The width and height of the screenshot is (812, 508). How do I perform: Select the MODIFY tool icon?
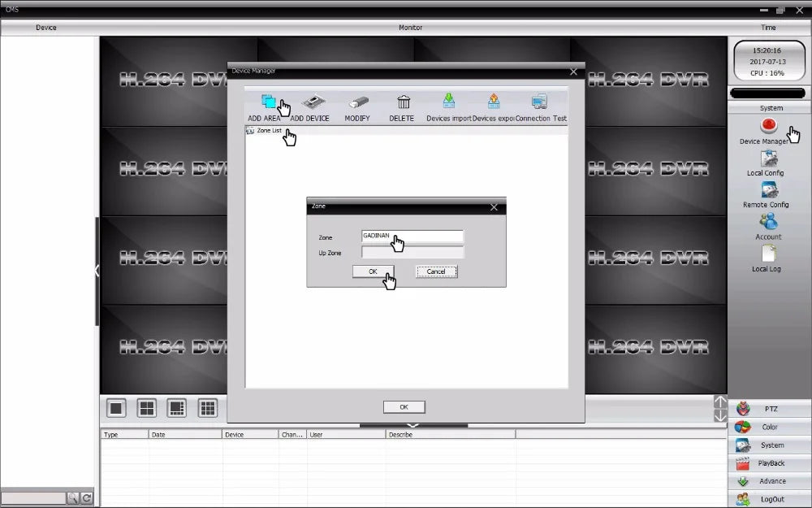[358, 102]
